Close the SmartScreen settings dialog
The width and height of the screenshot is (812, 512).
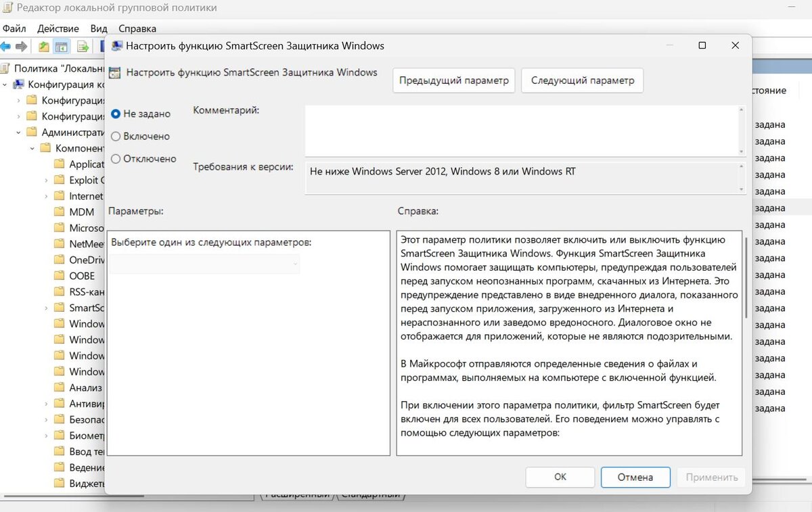click(735, 45)
